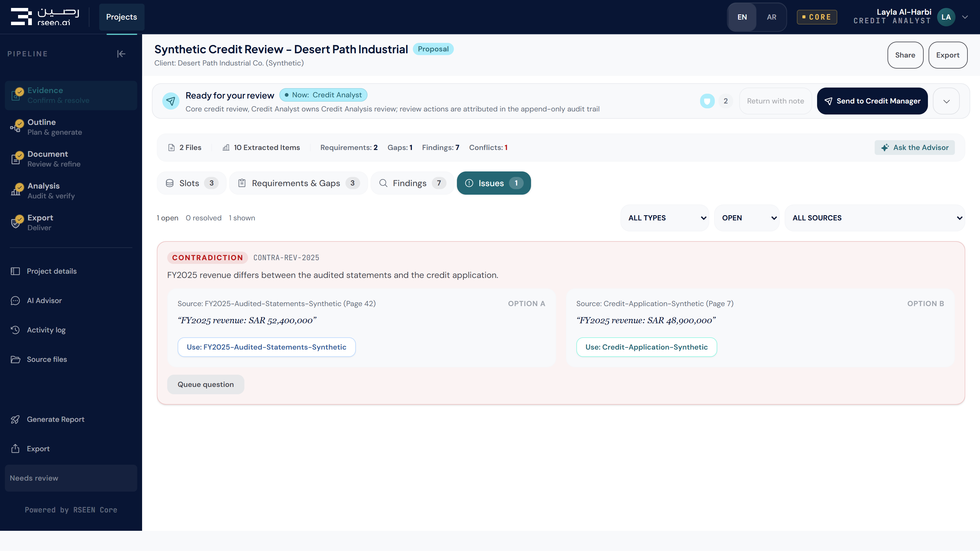Click the LA user avatar

[946, 17]
